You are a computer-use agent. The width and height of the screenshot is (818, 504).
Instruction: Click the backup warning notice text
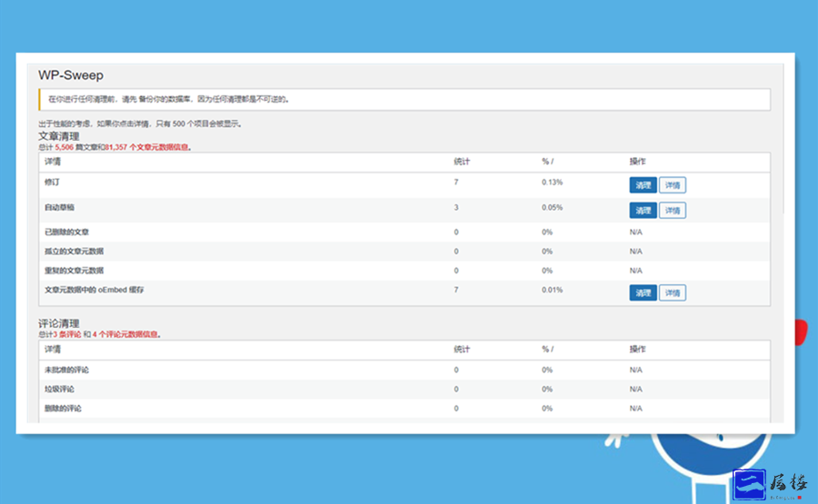pos(168,99)
